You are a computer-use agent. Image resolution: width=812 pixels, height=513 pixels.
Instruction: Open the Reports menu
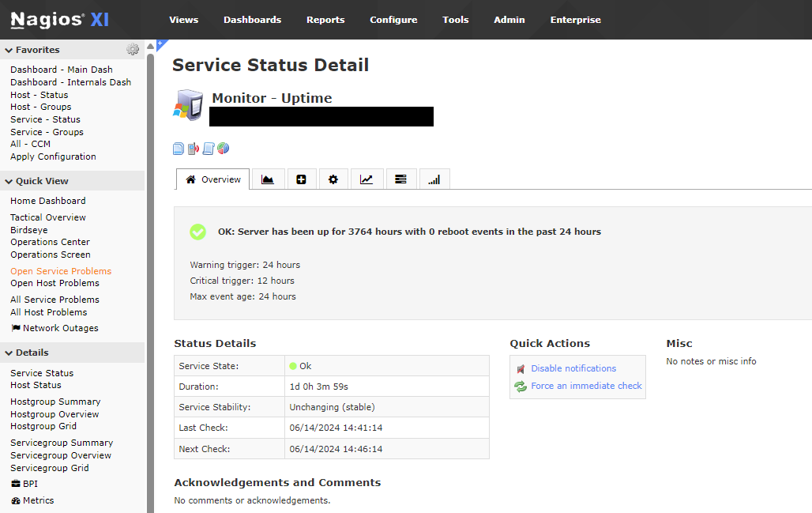325,20
